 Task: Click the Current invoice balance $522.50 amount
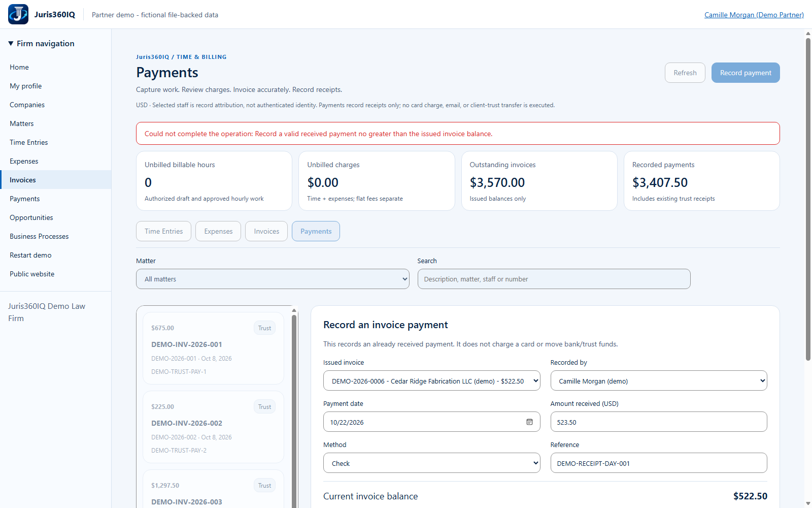pyautogui.click(x=750, y=496)
